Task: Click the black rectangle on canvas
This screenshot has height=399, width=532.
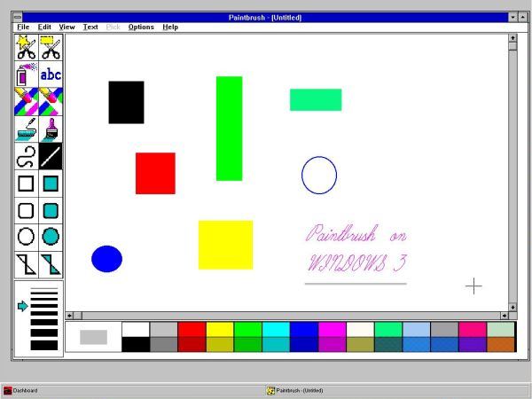Action: [x=126, y=103]
